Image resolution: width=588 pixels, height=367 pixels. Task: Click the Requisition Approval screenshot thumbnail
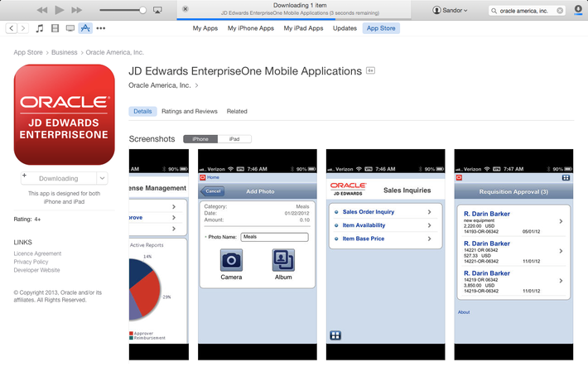pos(513,254)
